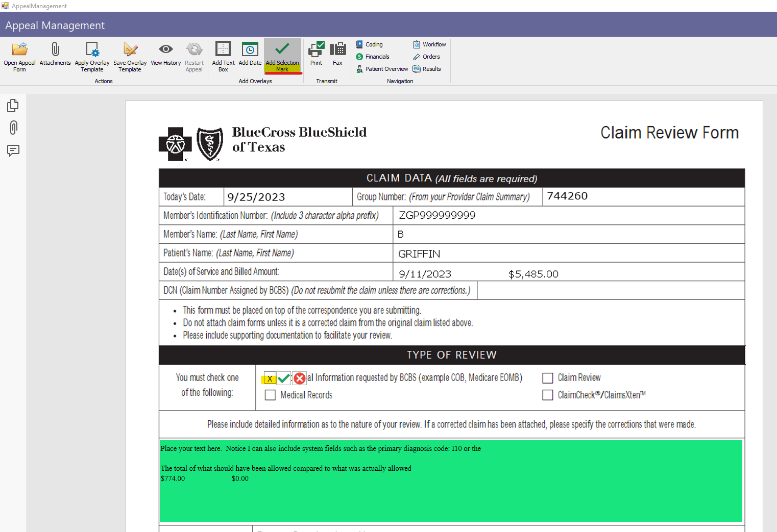
Task: Check the ClaimCheck/ClaimsXten box
Action: [548, 395]
